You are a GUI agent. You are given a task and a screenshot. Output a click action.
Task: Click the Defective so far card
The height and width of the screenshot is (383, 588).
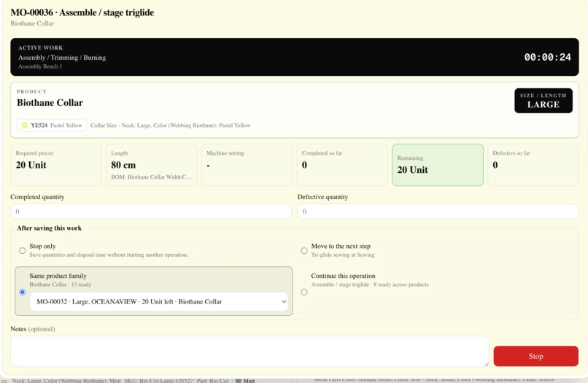point(533,165)
